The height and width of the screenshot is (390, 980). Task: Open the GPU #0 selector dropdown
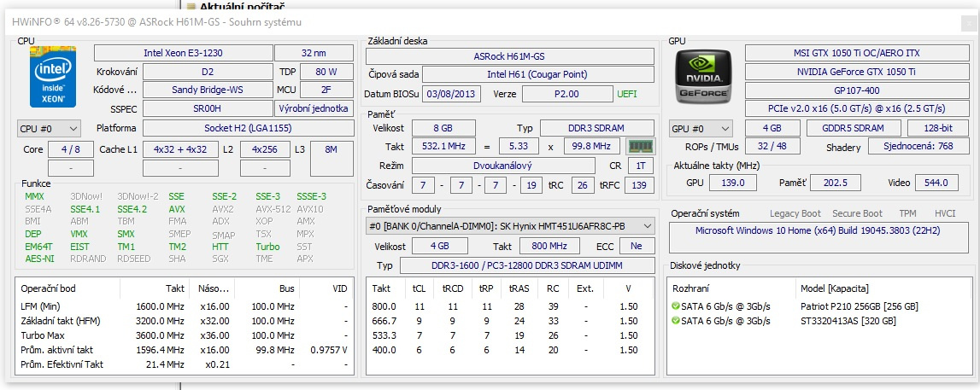700,129
